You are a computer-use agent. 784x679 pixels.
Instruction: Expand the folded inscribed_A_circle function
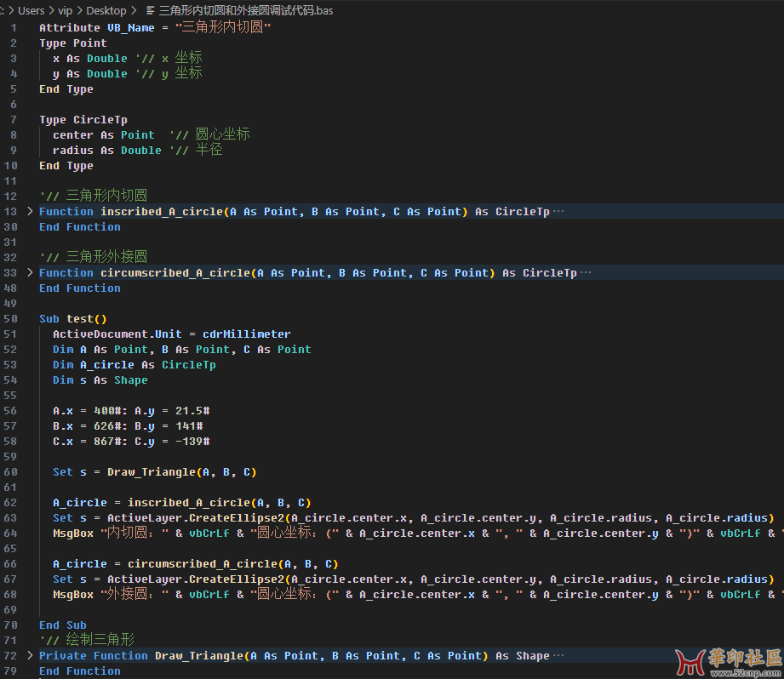click(31, 212)
